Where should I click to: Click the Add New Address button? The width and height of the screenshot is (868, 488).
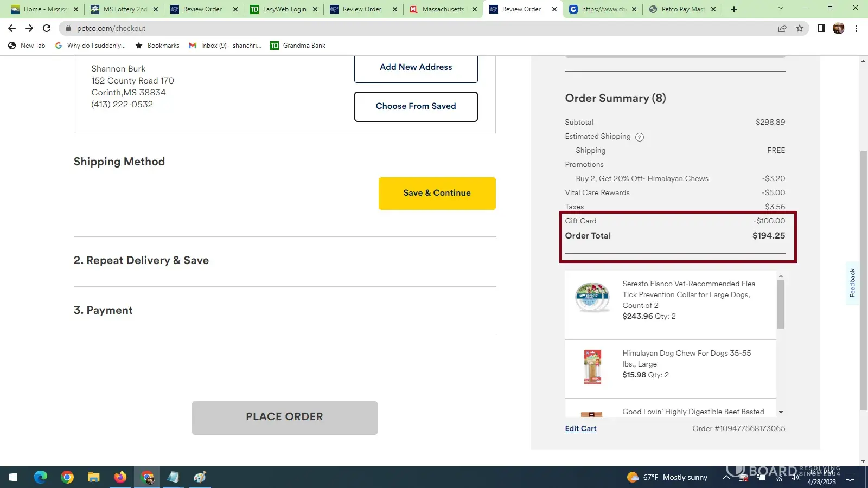(416, 68)
